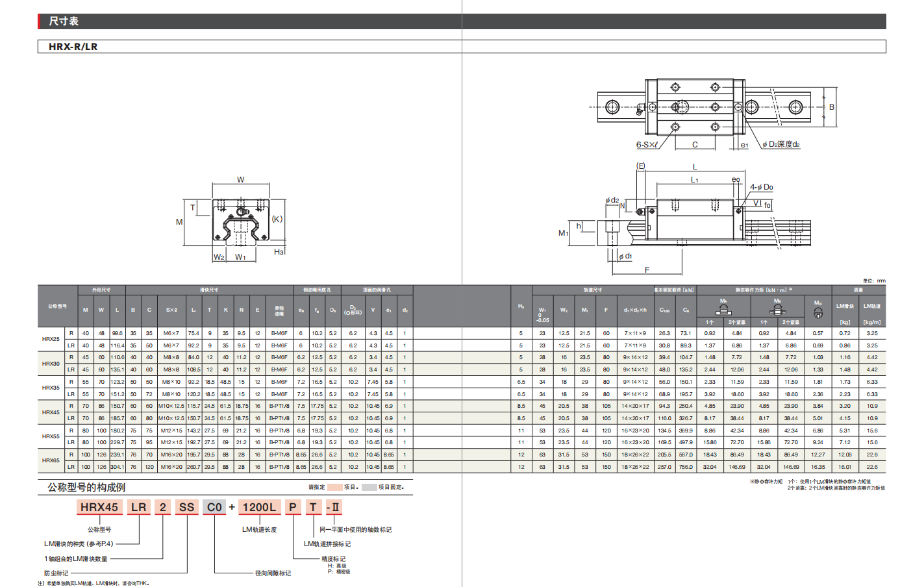Select the HRX25 row label
The image size is (924, 587).
(51, 339)
